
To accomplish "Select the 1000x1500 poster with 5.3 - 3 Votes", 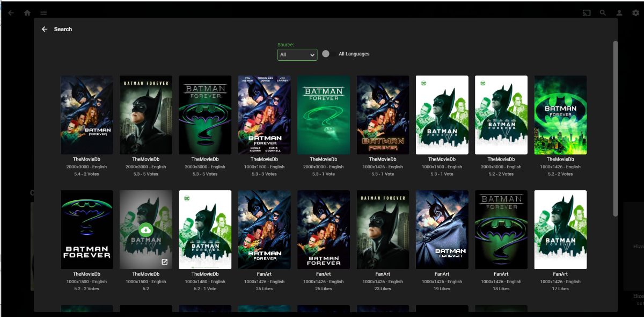I will click(265, 115).
